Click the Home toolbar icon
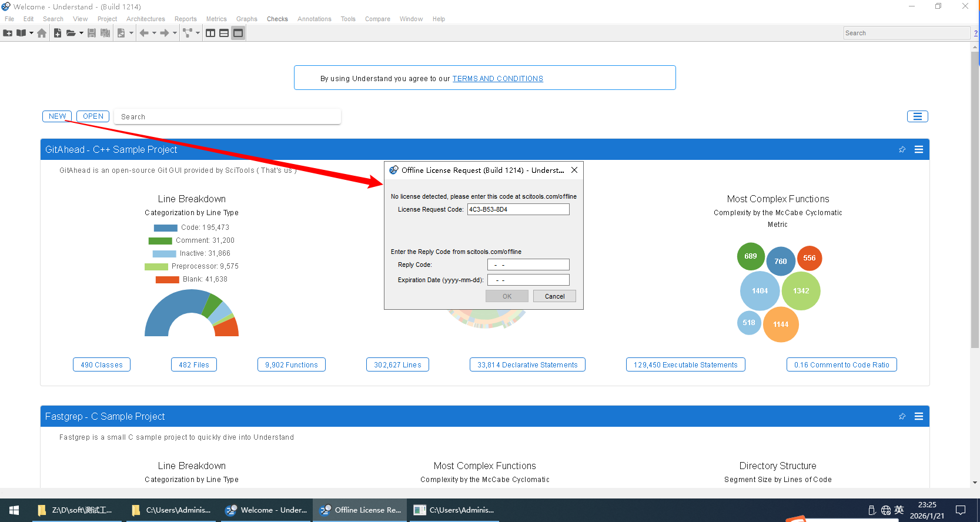Image resolution: width=980 pixels, height=522 pixels. pos(42,34)
